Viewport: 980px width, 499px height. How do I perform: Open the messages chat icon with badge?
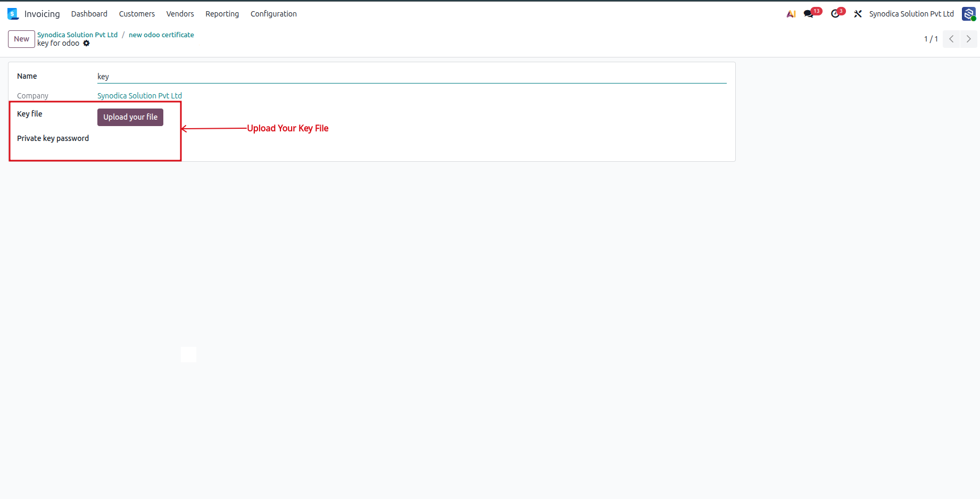coord(809,14)
